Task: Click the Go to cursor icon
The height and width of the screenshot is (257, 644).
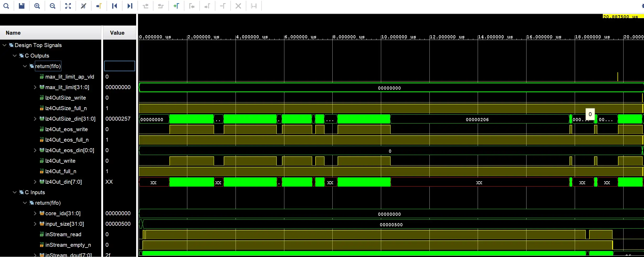Action: [99, 6]
